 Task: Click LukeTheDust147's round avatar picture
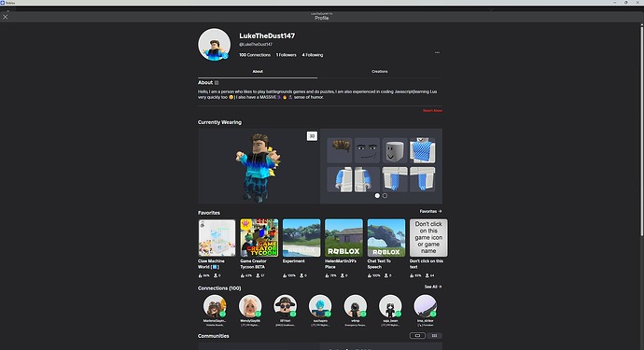(x=214, y=45)
